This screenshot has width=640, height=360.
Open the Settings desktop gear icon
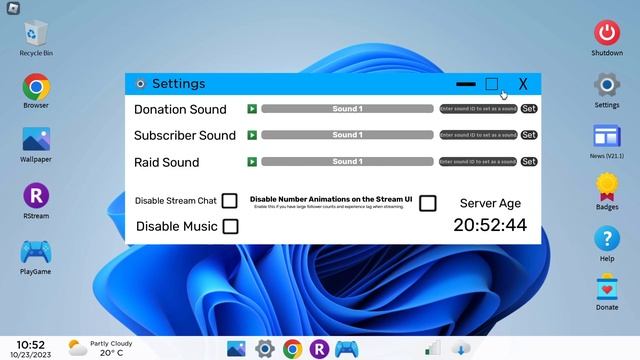click(x=607, y=85)
